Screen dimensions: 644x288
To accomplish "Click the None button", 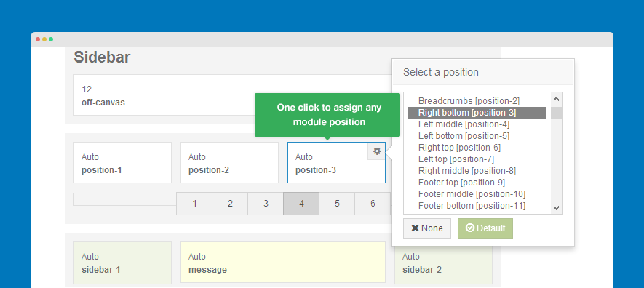I will [426, 228].
